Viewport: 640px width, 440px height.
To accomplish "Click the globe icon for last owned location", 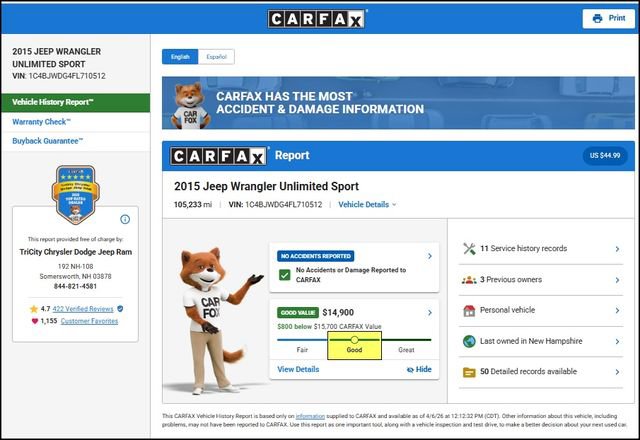I will pos(468,341).
